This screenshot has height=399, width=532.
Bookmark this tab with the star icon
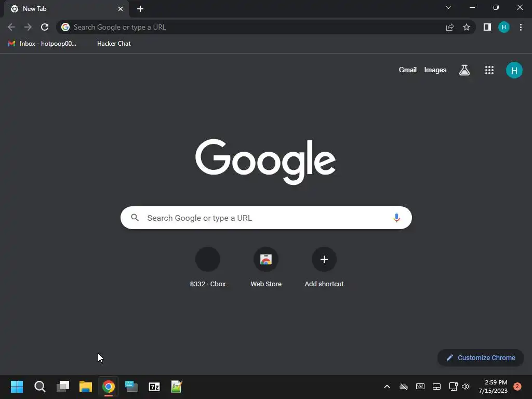click(467, 27)
